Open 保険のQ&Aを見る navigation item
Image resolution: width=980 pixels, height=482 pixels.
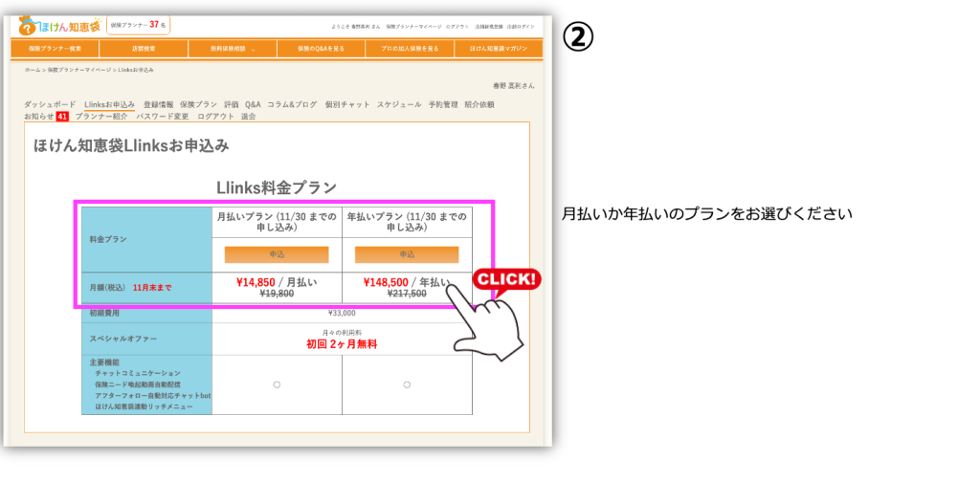point(321,48)
